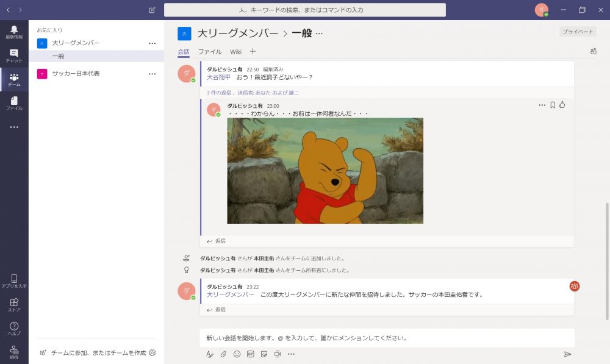Viewport: 610px width, 364px height.
Task: Open the sticker picker icon
Action: click(x=264, y=354)
